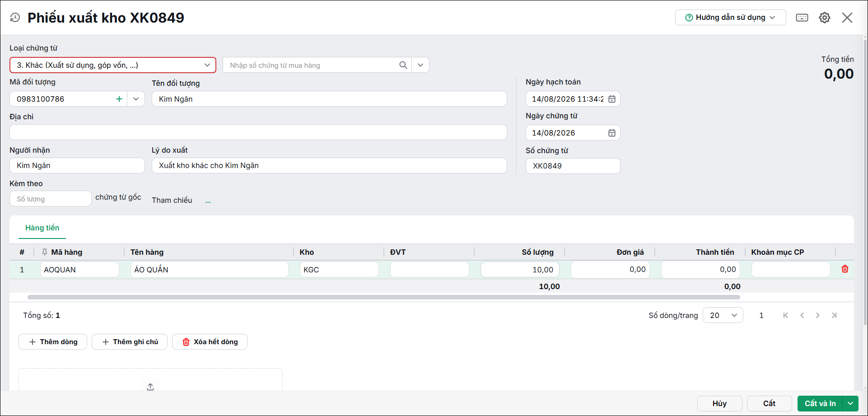Image resolution: width=868 pixels, height=416 pixels.
Task: Expand Cất và In options arrow
Action: coord(851,403)
